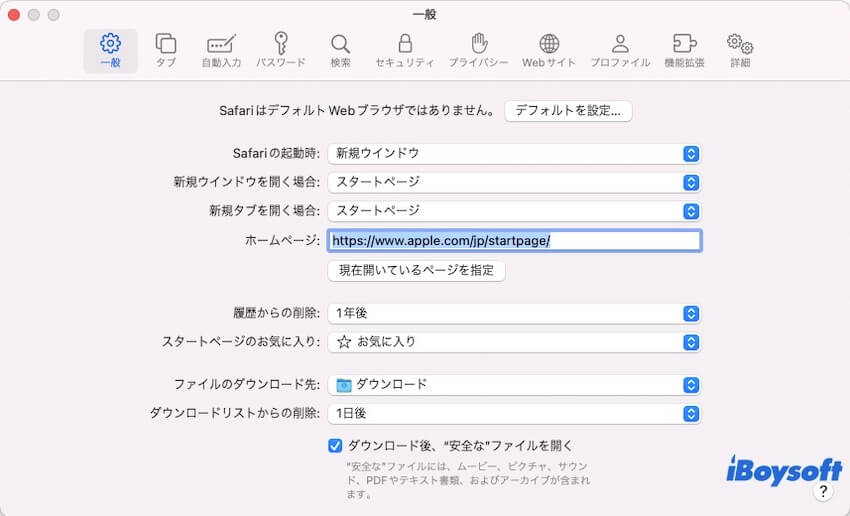This screenshot has height=516, width=850.
Task: Open the ダウンロードリストからの削除 dropdown
Action: (x=514, y=414)
